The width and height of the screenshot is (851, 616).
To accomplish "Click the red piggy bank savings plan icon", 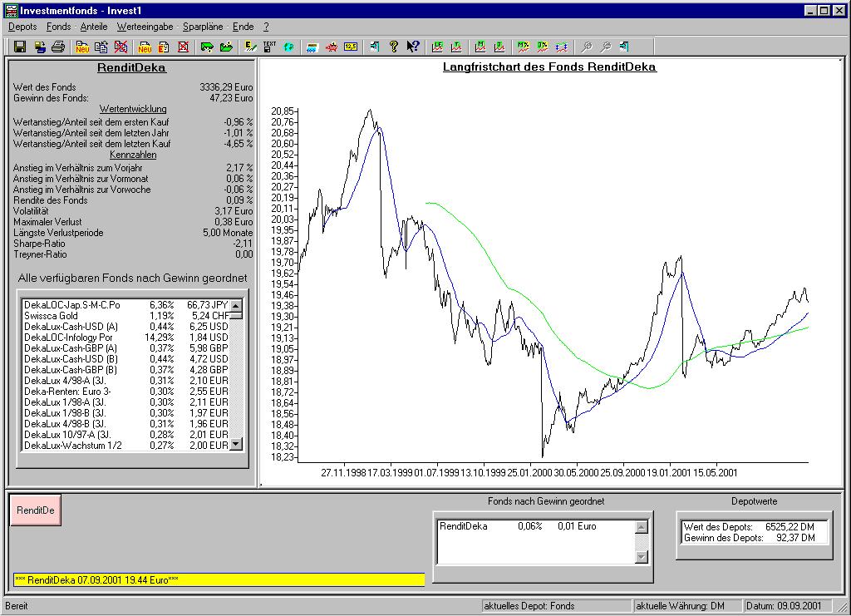I will click(331, 47).
